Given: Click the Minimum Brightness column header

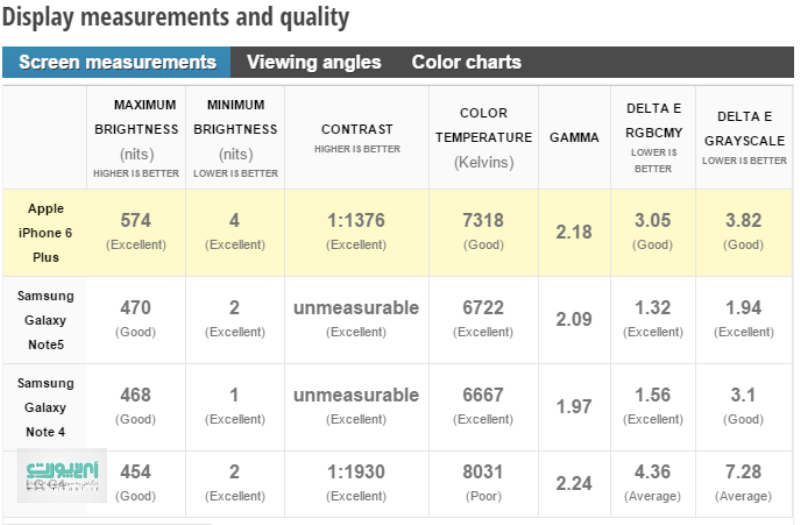Looking at the screenshot, I should tap(235, 138).
